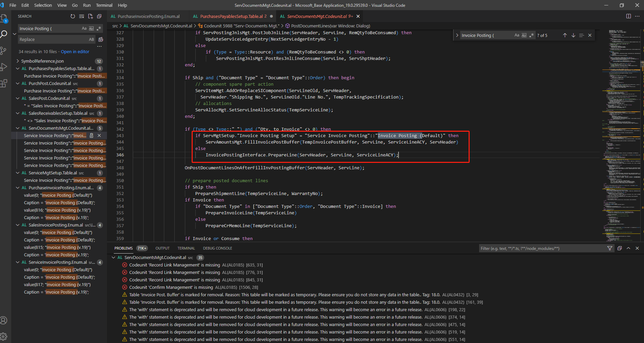Viewport: 644px width, 343px height.
Task: Open the Terminal menu
Action: click(104, 5)
